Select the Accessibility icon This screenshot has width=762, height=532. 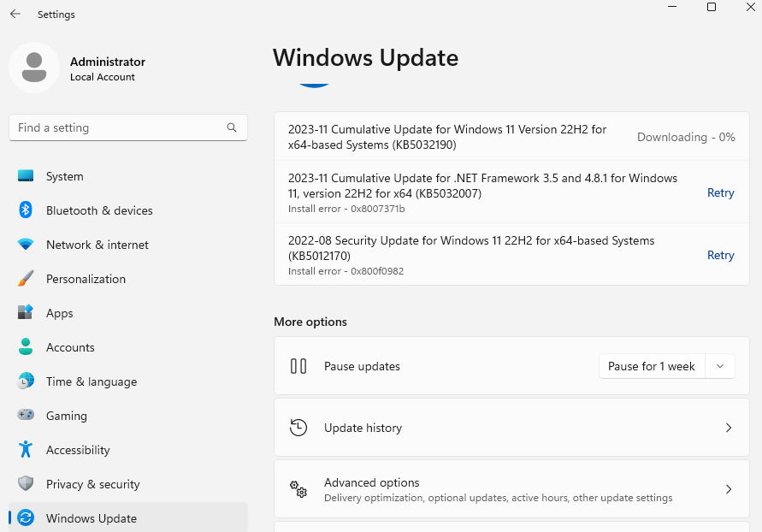coord(25,450)
